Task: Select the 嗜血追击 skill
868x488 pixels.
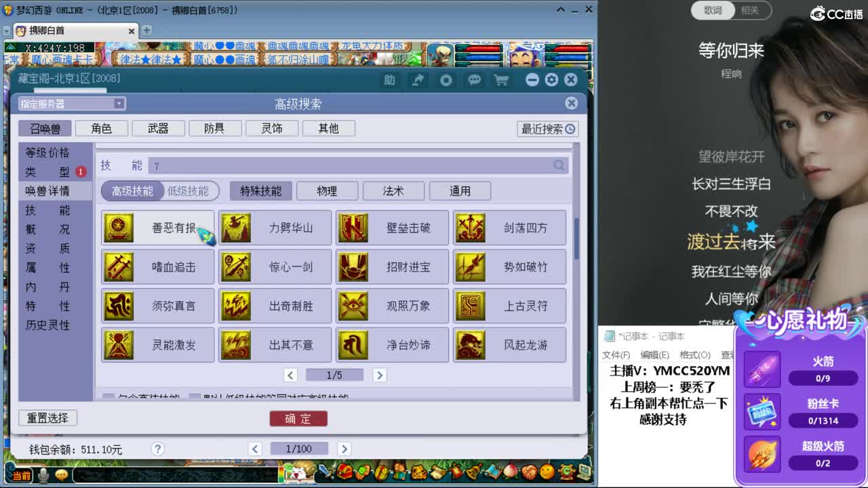Action: click(x=157, y=267)
